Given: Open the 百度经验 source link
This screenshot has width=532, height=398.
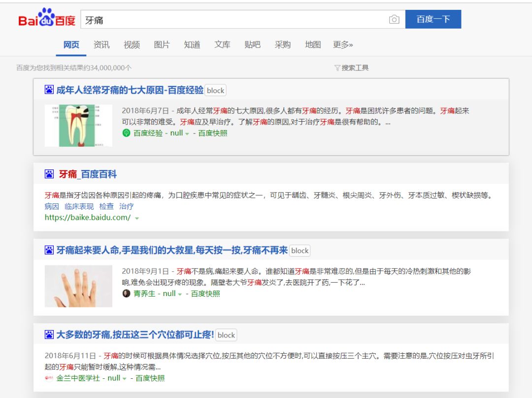Looking at the screenshot, I should (148, 133).
